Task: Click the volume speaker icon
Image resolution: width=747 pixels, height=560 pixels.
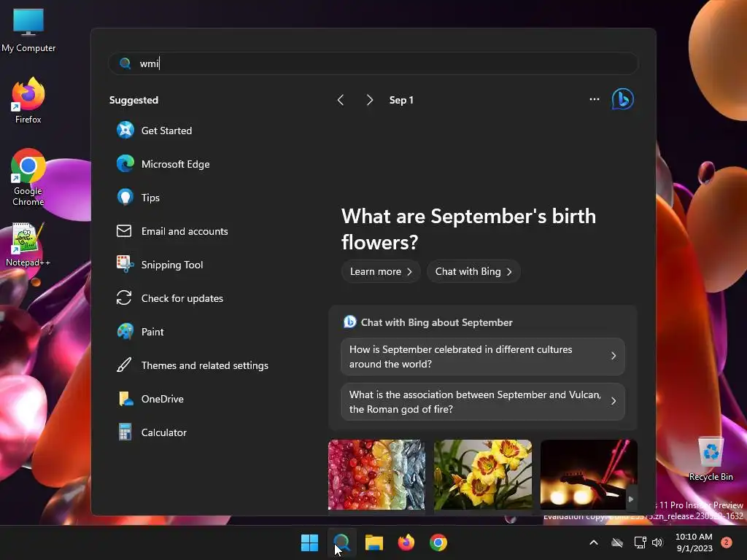Action: pyautogui.click(x=657, y=542)
